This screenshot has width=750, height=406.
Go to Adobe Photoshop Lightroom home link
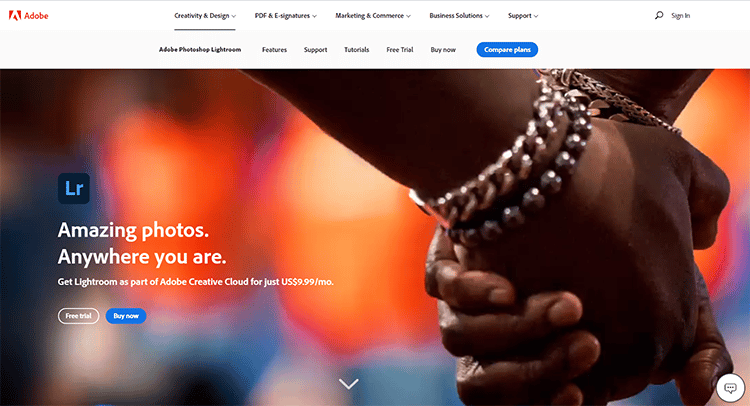[x=200, y=50]
